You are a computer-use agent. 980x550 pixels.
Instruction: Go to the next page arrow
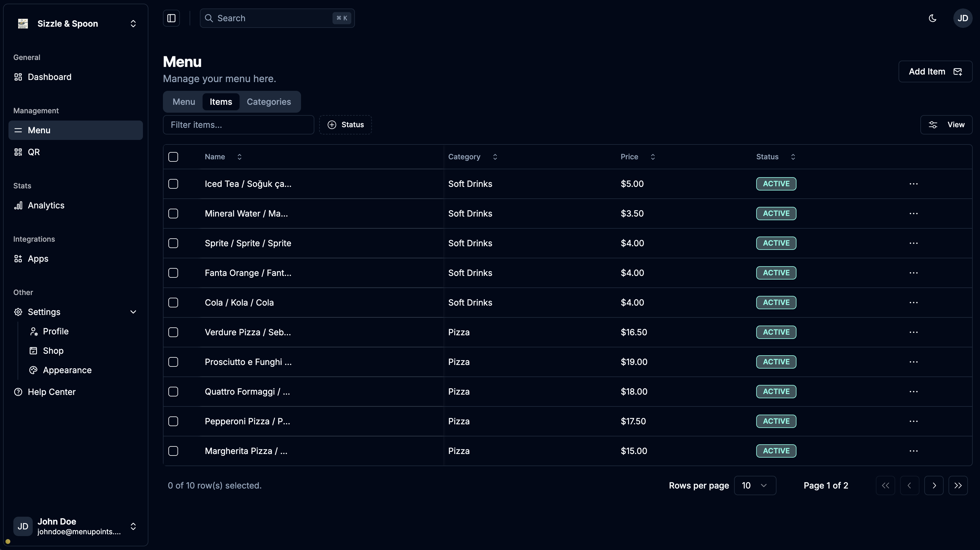(934, 485)
